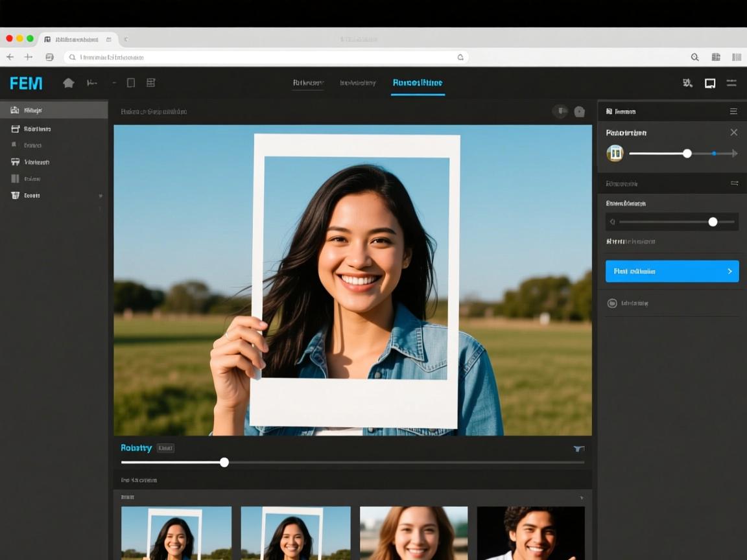Select the curly-haired man thumbnail

tap(530, 533)
